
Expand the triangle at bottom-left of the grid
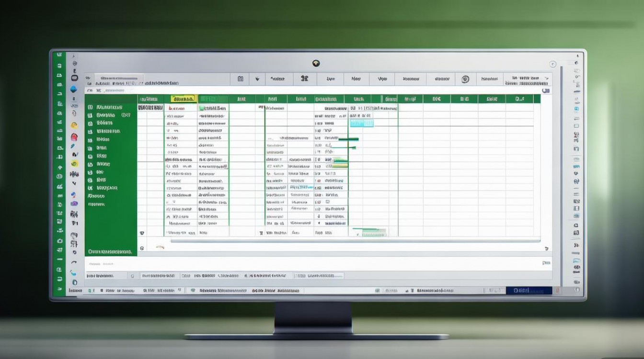click(x=141, y=233)
